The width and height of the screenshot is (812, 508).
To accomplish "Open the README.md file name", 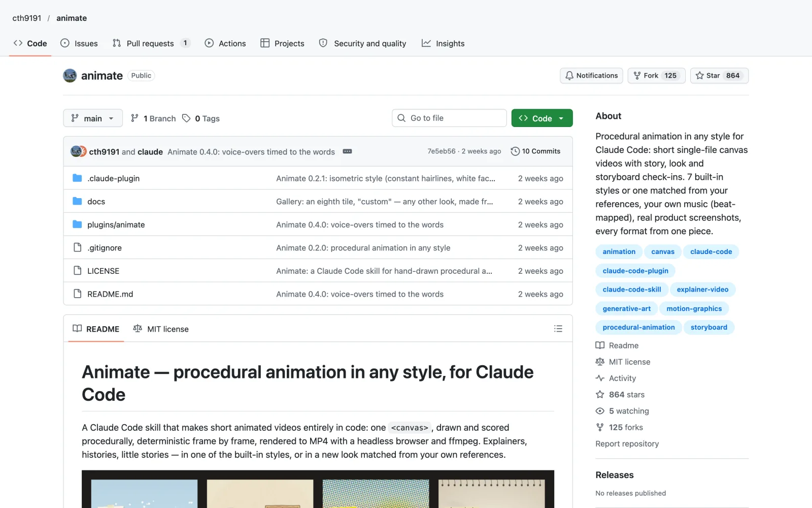I will pos(110,294).
